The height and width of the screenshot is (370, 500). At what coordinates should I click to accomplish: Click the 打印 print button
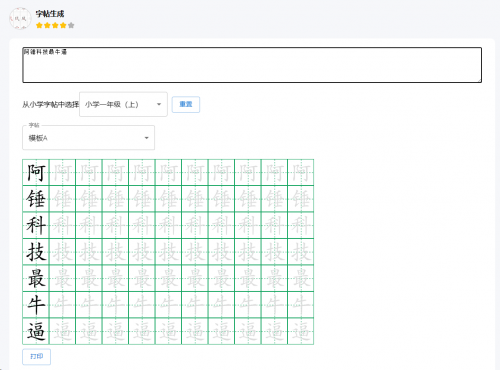pyautogui.click(x=36, y=357)
